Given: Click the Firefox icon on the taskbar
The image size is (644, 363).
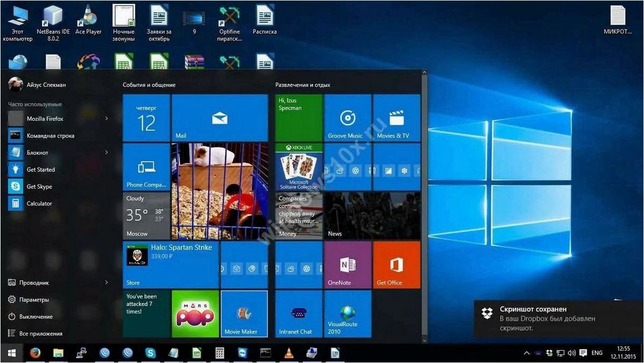Looking at the screenshot, I should [35, 353].
